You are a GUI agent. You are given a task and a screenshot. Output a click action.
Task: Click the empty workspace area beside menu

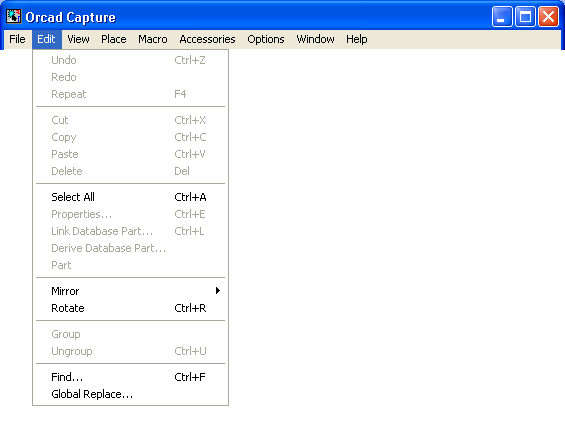click(x=396, y=238)
